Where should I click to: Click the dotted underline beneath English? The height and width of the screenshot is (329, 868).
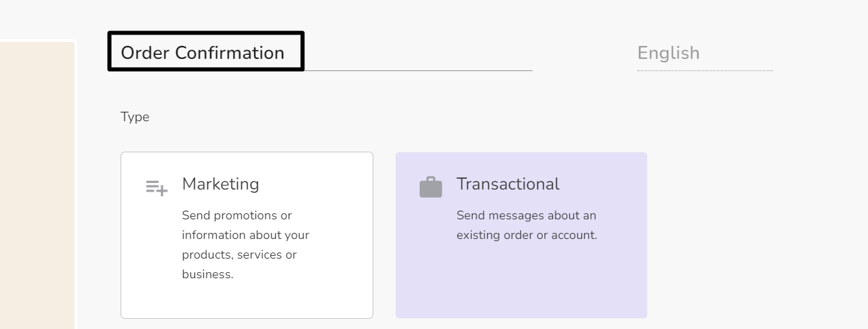(x=705, y=70)
